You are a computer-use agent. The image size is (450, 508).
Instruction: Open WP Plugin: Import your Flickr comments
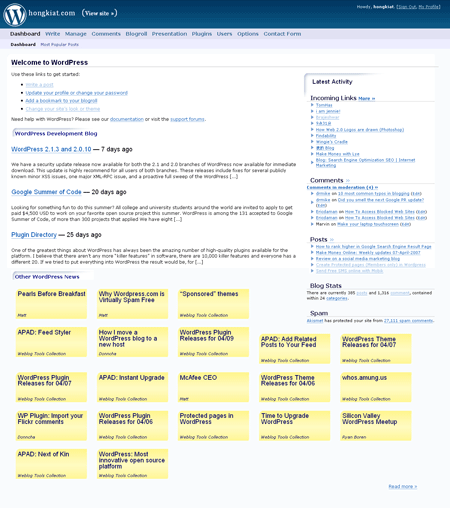click(51, 425)
